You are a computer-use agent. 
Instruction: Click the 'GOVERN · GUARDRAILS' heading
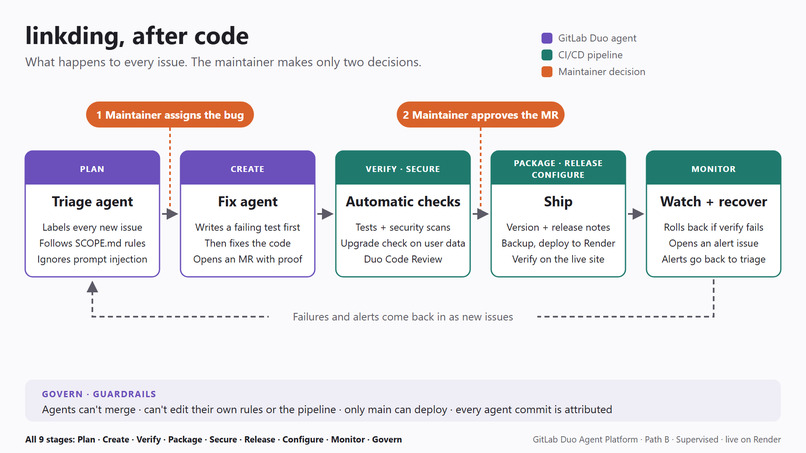[99, 394]
